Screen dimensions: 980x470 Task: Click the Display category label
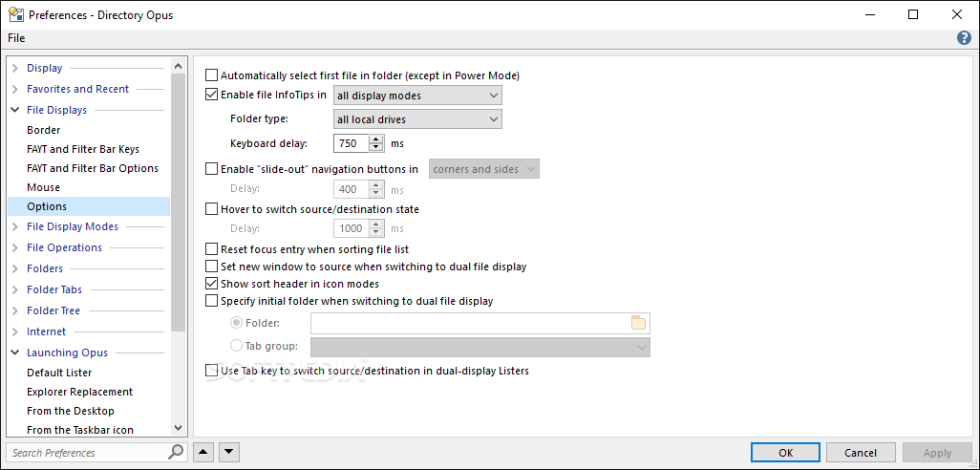pyautogui.click(x=44, y=68)
